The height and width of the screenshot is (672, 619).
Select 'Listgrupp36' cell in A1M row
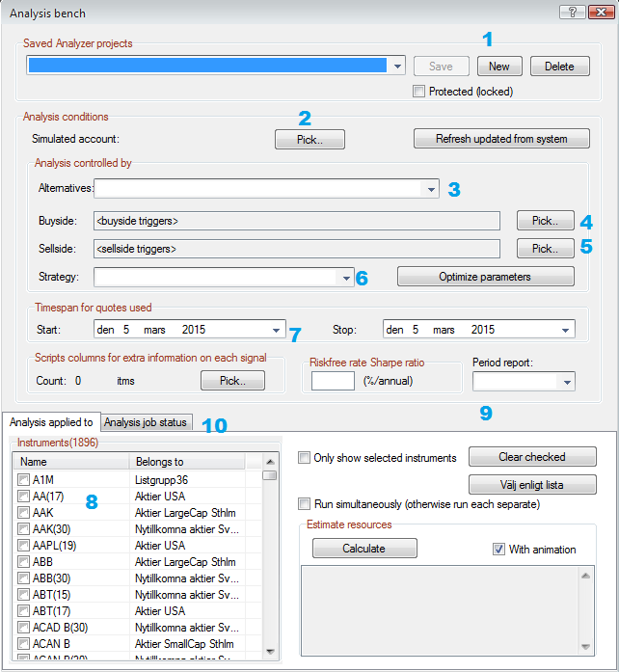pos(162,480)
